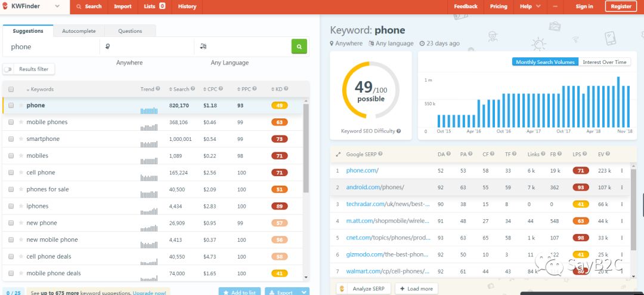Click the Upgrade now! link

pyautogui.click(x=150, y=293)
